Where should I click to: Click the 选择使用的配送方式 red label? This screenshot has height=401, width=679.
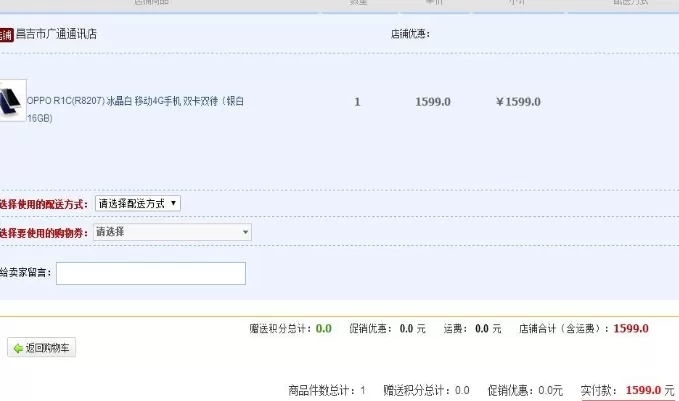[44, 204]
